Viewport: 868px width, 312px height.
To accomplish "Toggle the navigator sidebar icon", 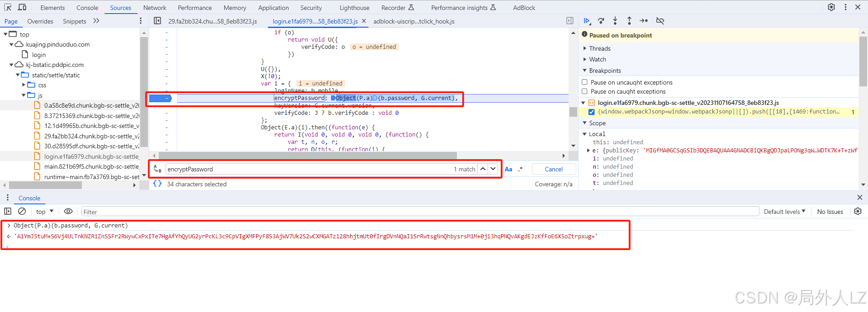I will 157,21.
